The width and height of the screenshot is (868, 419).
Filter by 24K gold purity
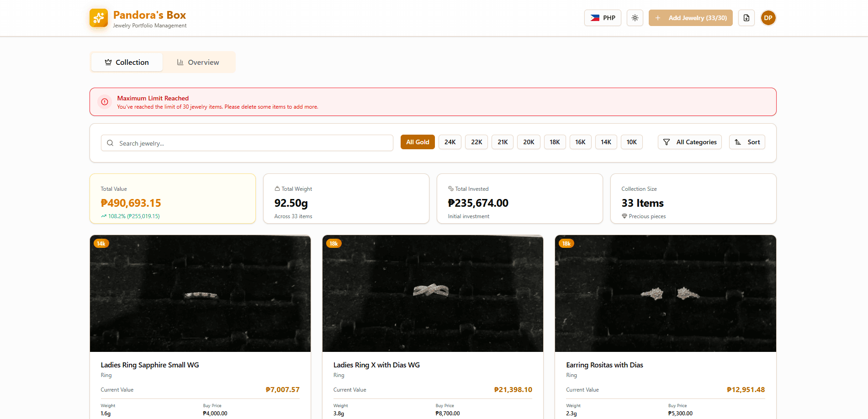[450, 142]
